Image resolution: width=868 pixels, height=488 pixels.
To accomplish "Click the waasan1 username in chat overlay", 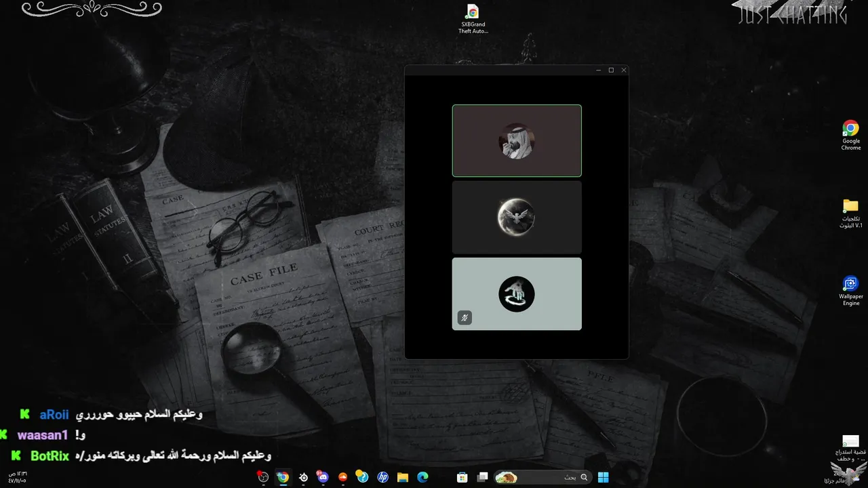I will [43, 435].
